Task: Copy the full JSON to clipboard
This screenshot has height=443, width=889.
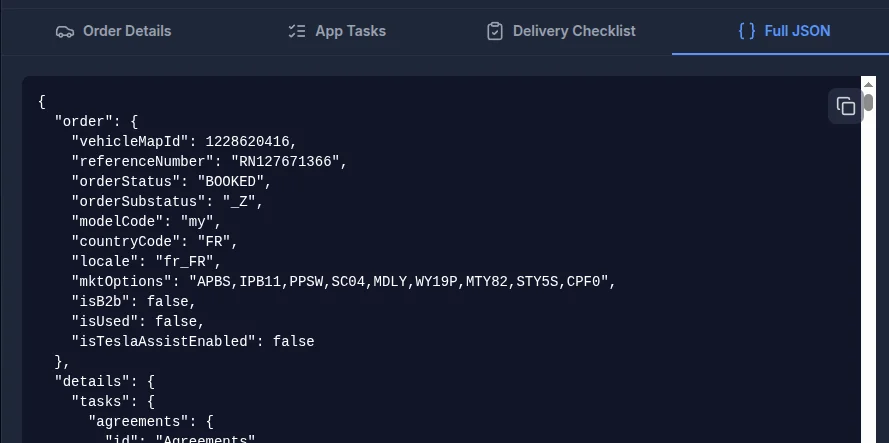Action: coord(845,106)
